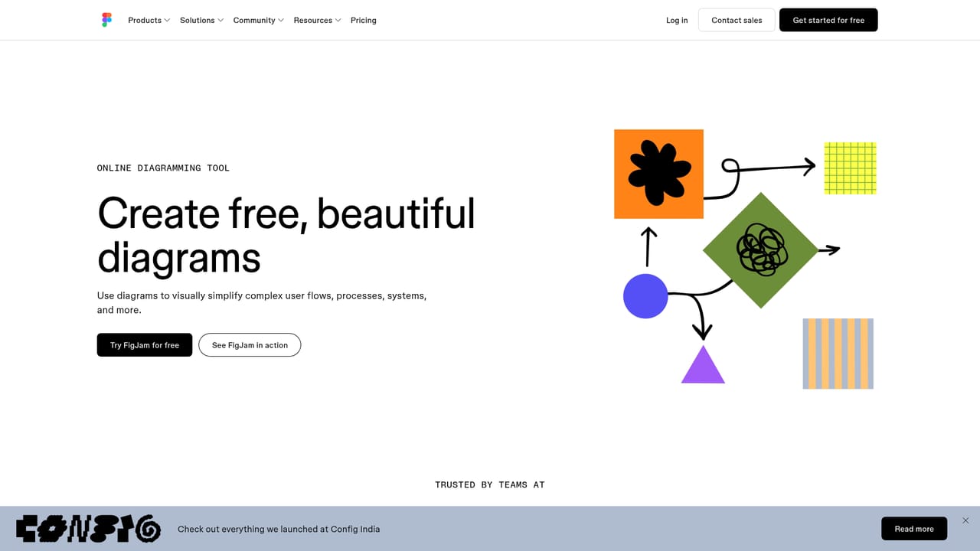Click the yellow grid square
The width and height of the screenshot is (980, 551).
850,168
